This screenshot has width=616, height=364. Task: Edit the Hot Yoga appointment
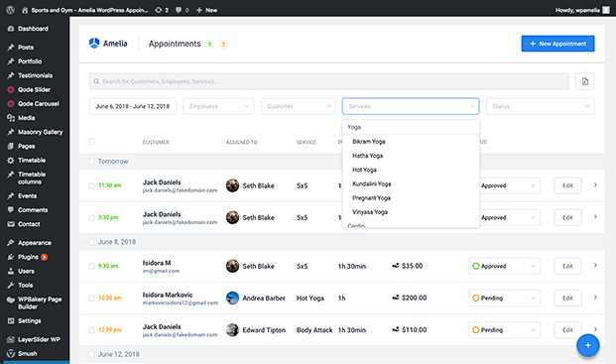[567, 298]
